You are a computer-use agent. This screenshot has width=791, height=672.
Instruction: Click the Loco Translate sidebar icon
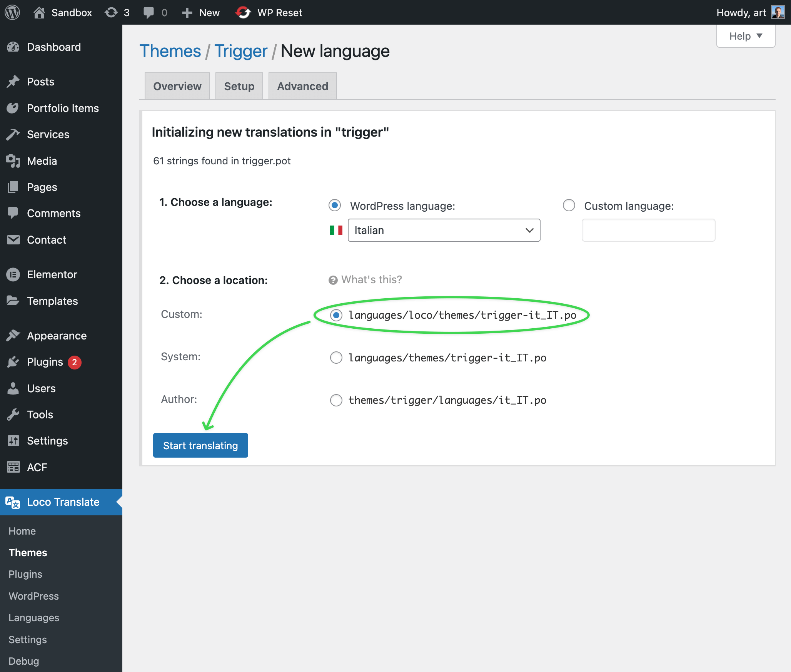click(13, 502)
